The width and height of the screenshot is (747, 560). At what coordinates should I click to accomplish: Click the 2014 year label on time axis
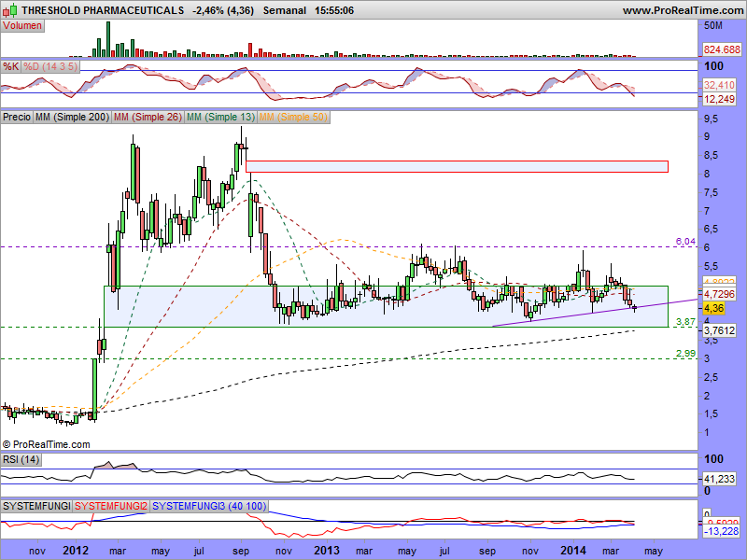573,551
